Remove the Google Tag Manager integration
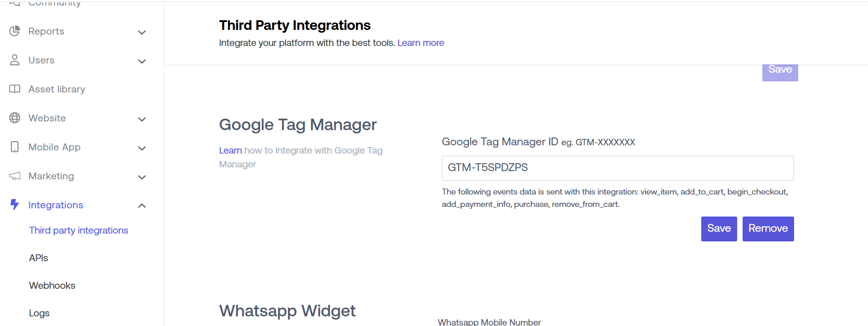868x326 pixels. 768,229
